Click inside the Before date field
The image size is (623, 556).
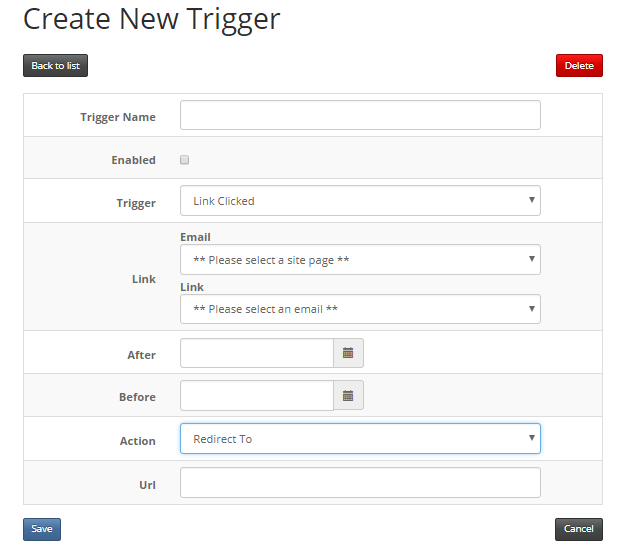click(x=257, y=395)
